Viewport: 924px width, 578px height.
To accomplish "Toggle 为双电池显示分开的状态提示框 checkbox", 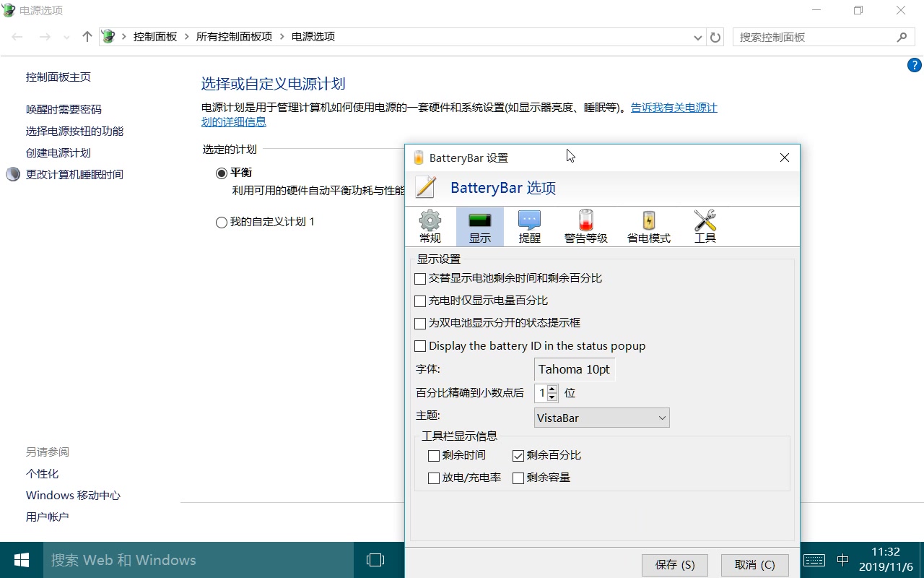I will 420,323.
